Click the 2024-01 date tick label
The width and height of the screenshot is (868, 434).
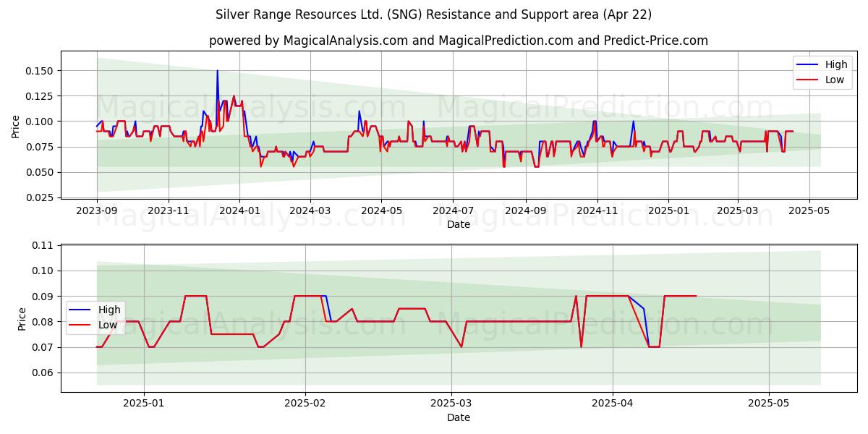point(239,210)
